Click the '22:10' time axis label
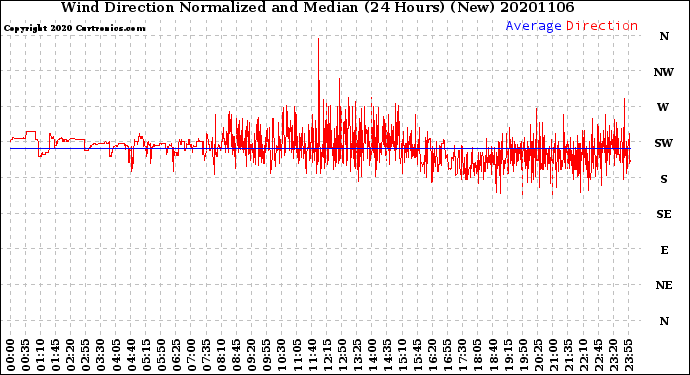690x375 pixels. [x=583, y=355]
